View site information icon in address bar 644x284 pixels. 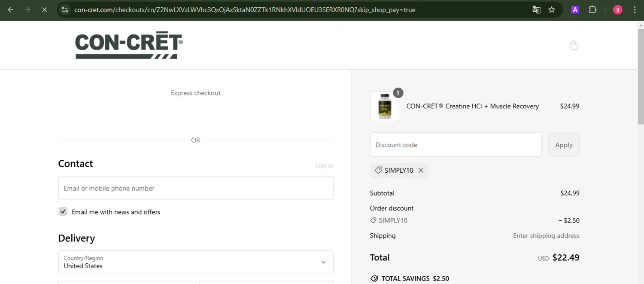coord(65,9)
